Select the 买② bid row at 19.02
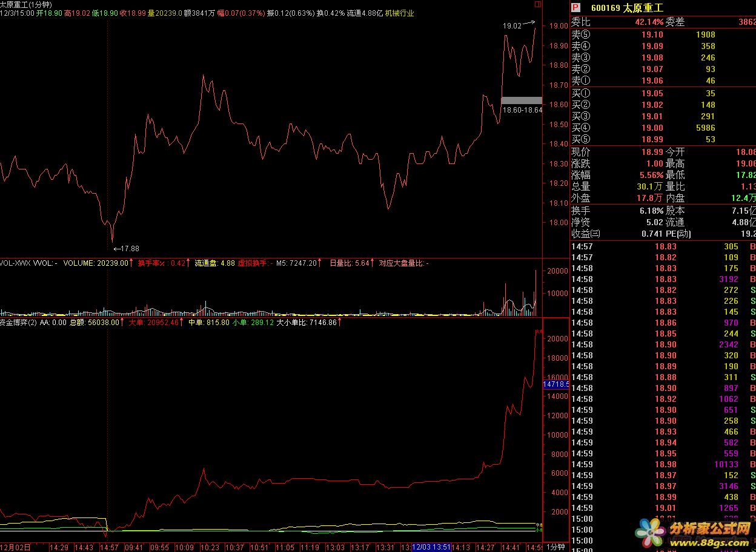 pos(663,105)
